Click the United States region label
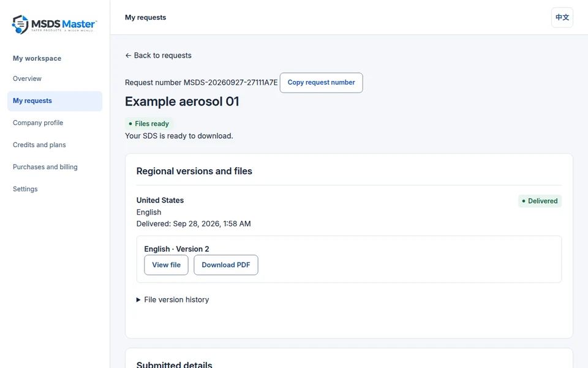This screenshot has height=368, width=588. tap(160, 200)
